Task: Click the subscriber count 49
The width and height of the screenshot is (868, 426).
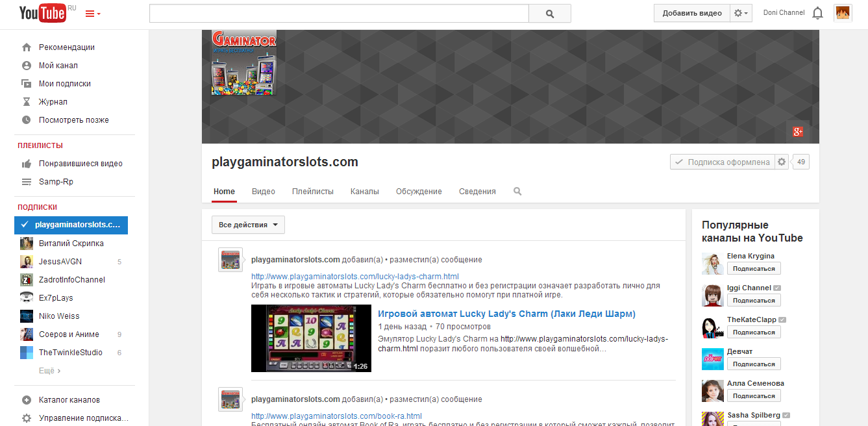Action: pos(801,162)
